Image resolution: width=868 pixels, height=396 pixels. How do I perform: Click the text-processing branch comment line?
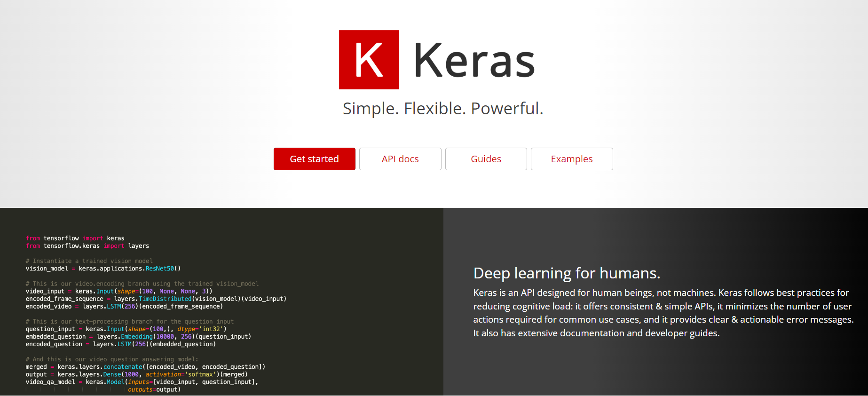tap(130, 322)
